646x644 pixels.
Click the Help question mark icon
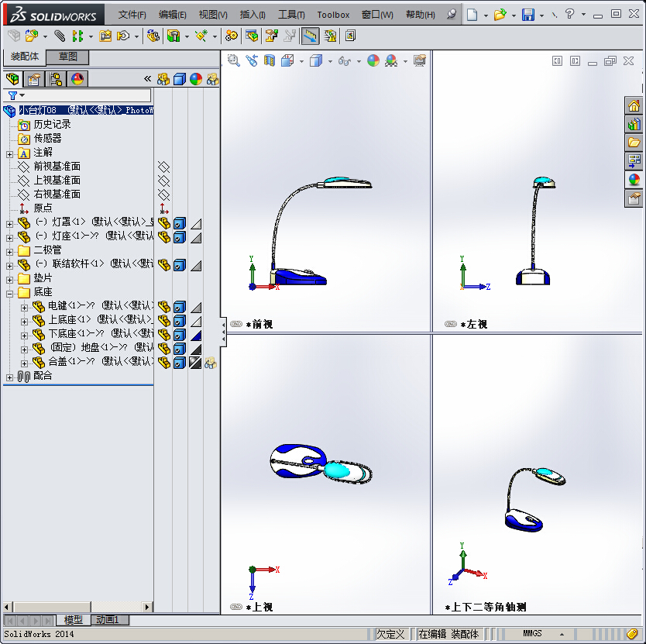pos(569,14)
